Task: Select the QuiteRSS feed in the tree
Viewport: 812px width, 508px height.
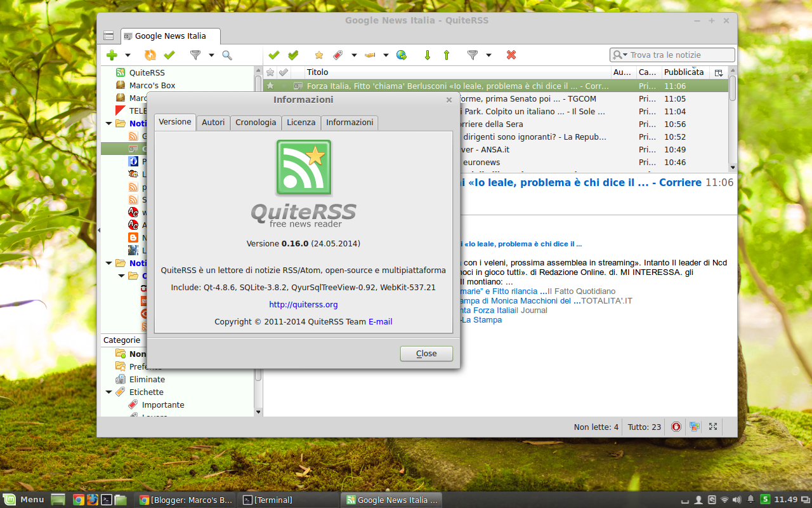Action: coord(147,72)
